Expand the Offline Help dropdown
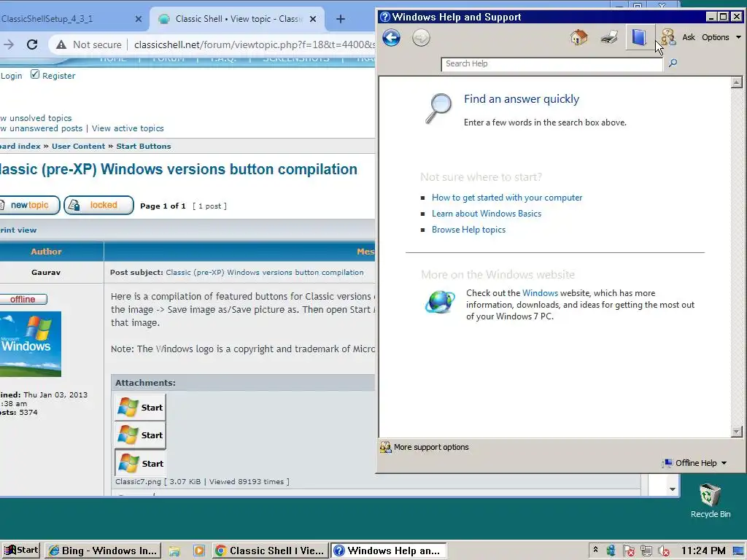This screenshot has height=560, width=747. [x=695, y=463]
